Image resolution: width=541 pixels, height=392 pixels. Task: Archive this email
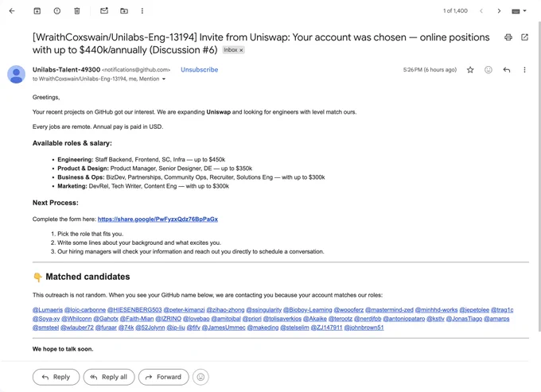point(37,11)
